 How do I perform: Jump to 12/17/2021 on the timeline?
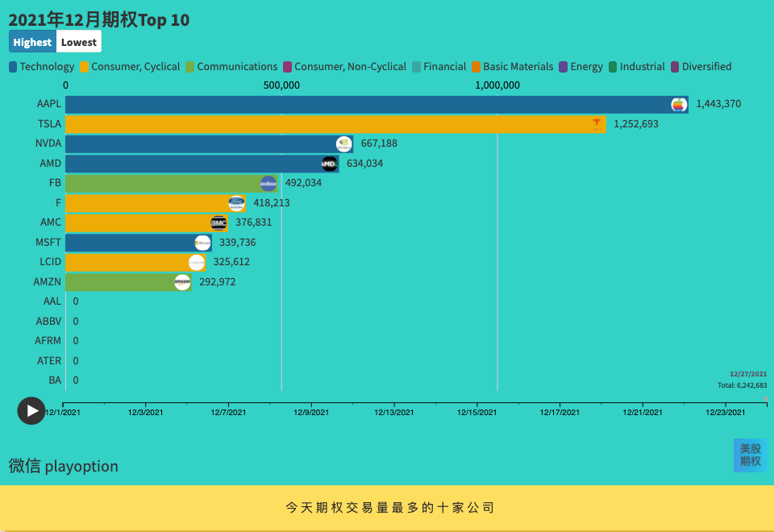click(560, 412)
